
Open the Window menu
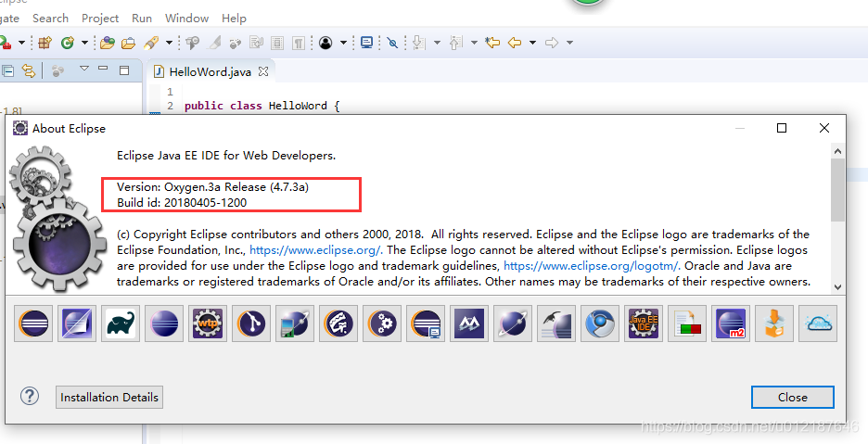186,19
